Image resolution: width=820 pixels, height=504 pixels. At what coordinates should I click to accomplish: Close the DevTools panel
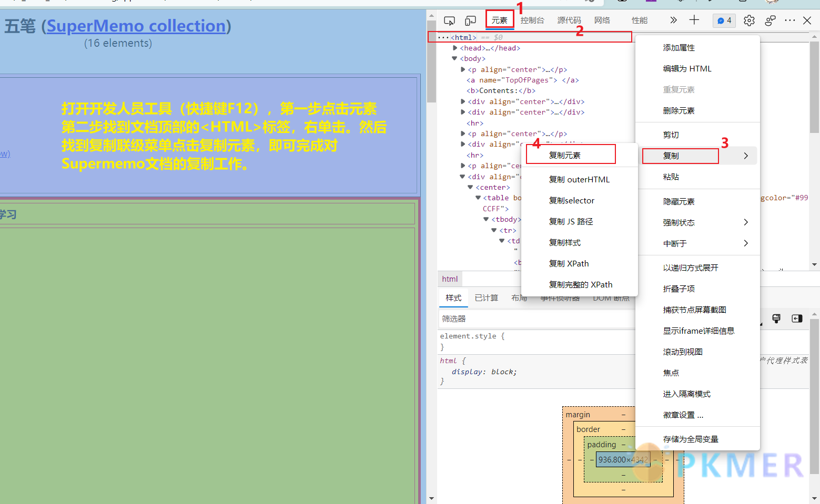(807, 20)
